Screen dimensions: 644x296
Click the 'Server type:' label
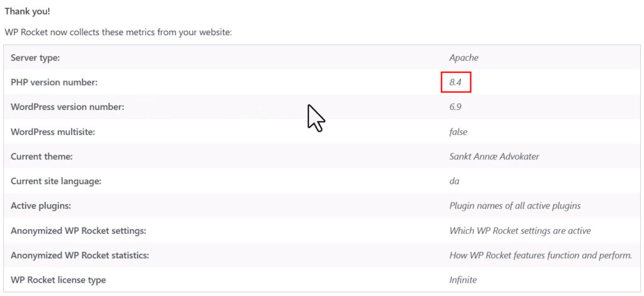point(35,58)
